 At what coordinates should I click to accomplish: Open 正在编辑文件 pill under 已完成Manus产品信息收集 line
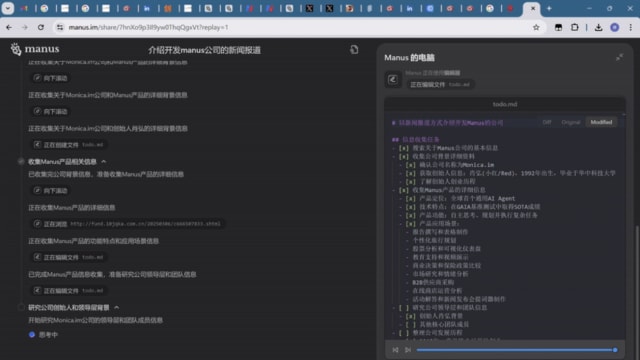(x=70, y=291)
